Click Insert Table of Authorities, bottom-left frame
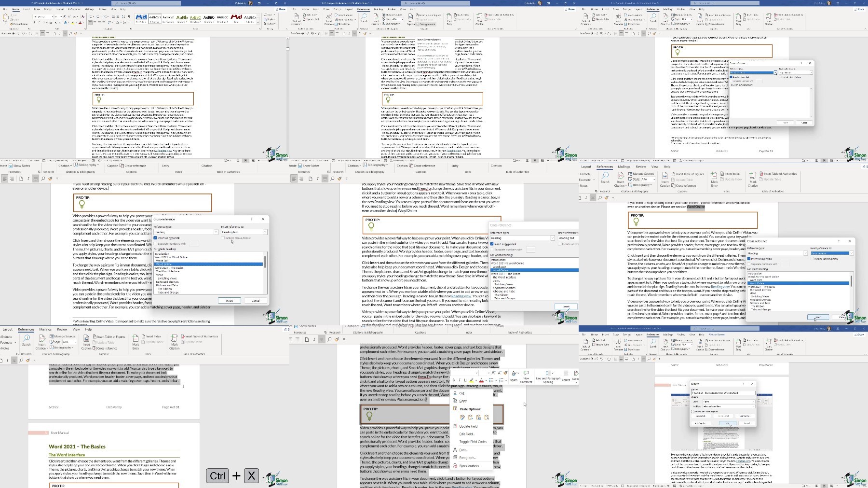This screenshot has height=488, width=868. (x=200, y=336)
